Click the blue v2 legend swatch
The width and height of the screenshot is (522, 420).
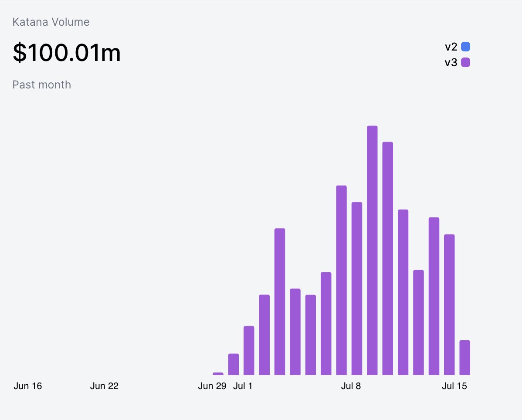(x=465, y=47)
